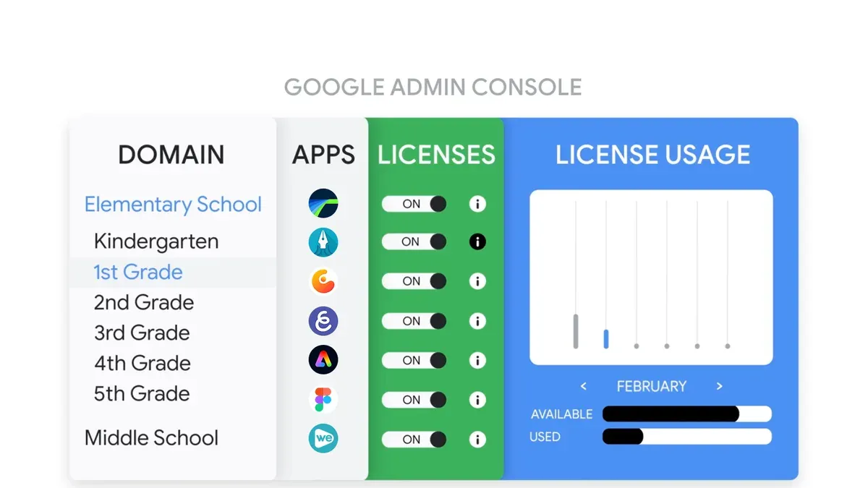Click the AVAILABLE label
The image size is (868, 488).
[x=562, y=414]
